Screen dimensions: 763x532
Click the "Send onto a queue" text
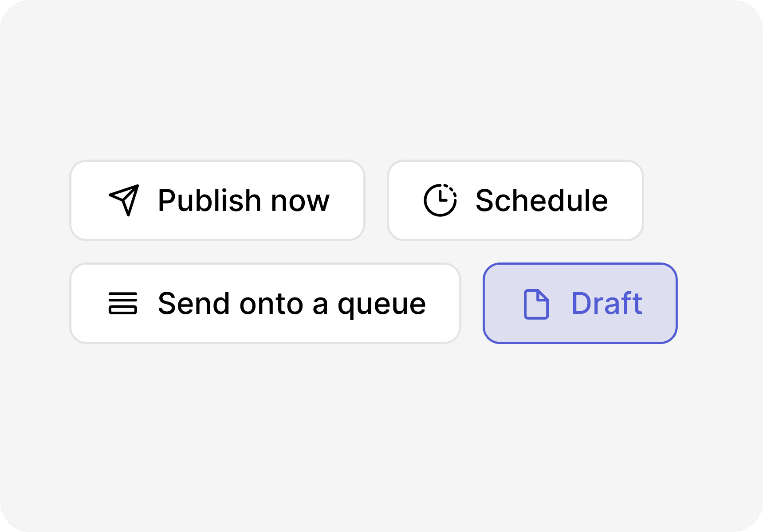(292, 305)
